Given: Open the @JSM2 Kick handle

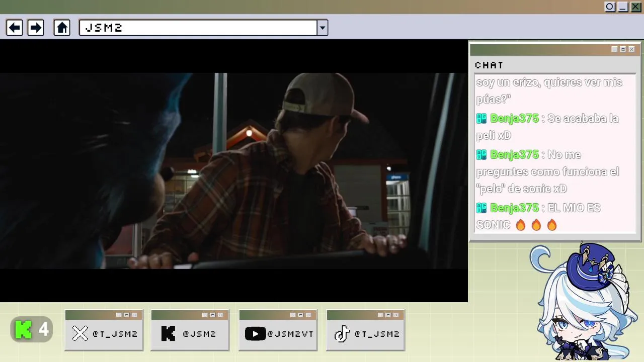Looking at the screenshot, I should tap(199, 334).
